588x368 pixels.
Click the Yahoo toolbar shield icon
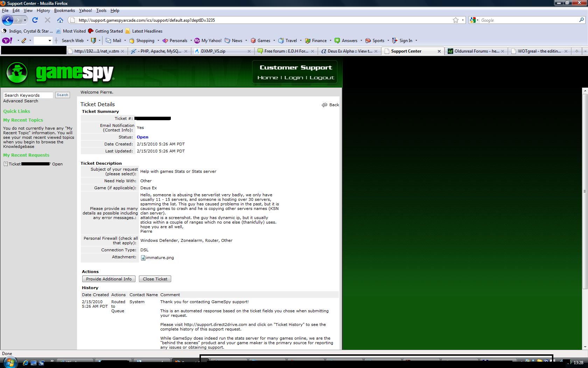[x=93, y=40]
